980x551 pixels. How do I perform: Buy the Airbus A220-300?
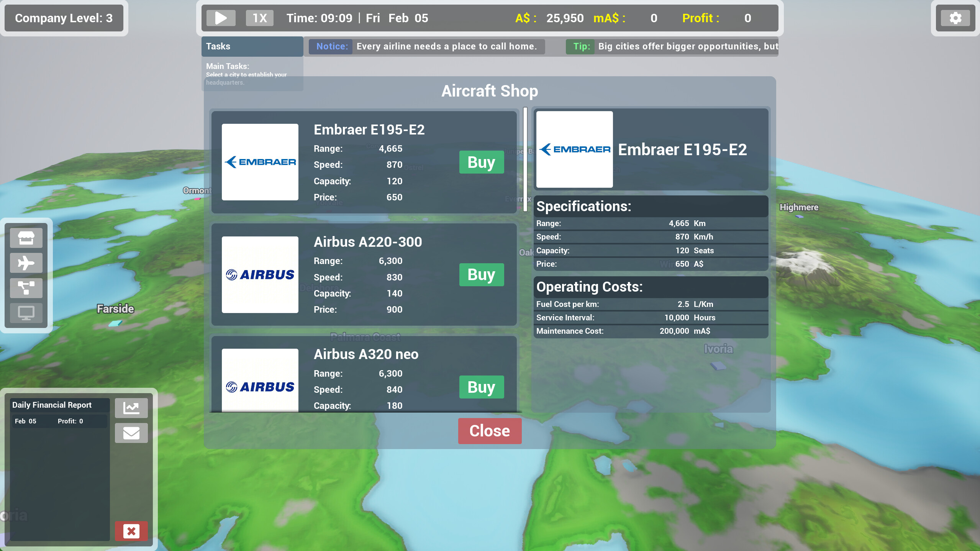coord(482,275)
